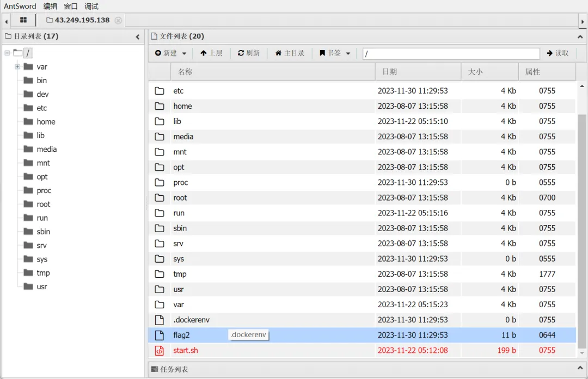Open the 编辑 menu
Viewport: 588px width, 379px height.
tap(50, 7)
